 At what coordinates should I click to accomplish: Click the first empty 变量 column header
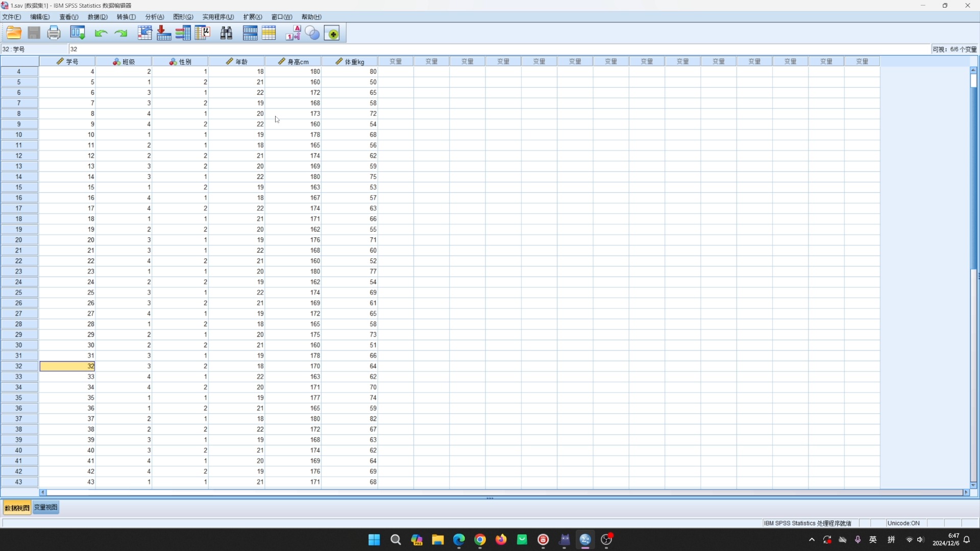coord(396,62)
